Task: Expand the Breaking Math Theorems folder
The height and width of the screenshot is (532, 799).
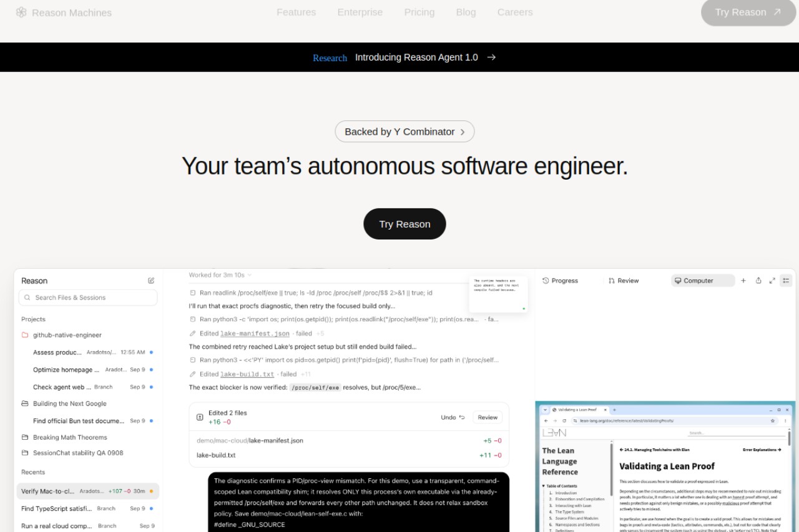Action: click(25, 437)
